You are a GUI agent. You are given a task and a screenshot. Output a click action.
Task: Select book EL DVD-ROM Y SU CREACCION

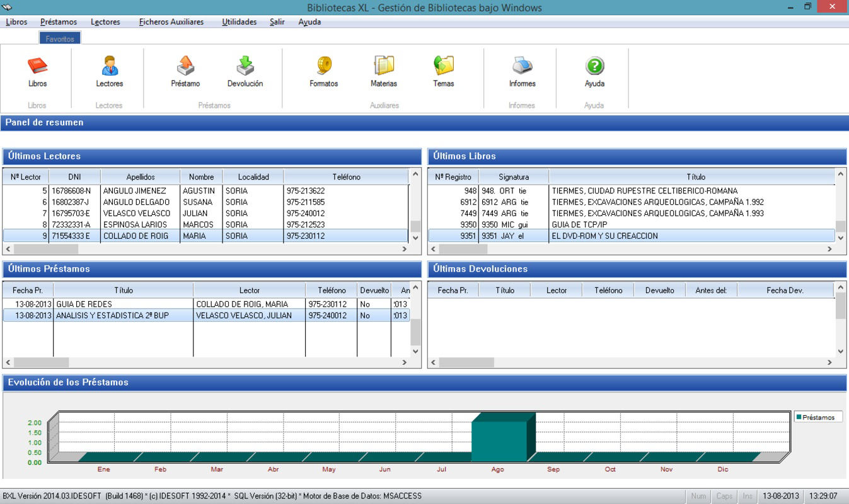632,236
